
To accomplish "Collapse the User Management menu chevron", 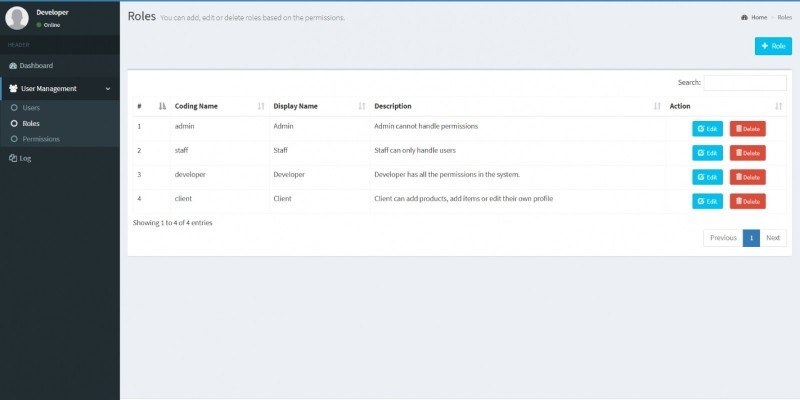I will tap(108, 89).
